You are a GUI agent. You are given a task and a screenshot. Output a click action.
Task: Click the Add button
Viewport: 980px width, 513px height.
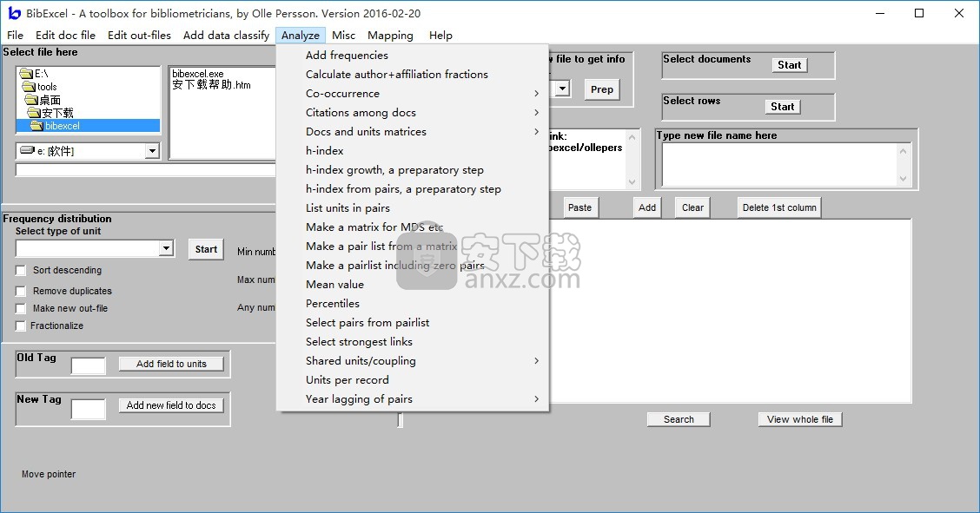(x=647, y=207)
